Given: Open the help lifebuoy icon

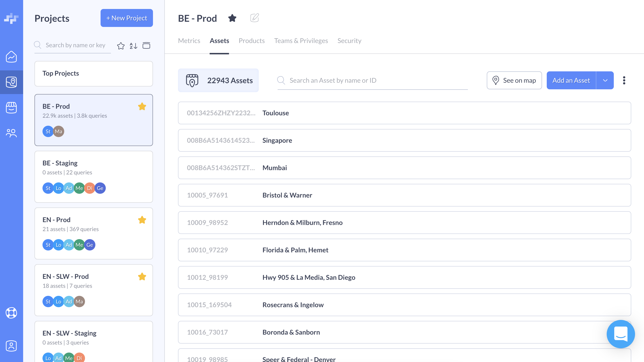Looking at the screenshot, I should point(11,313).
